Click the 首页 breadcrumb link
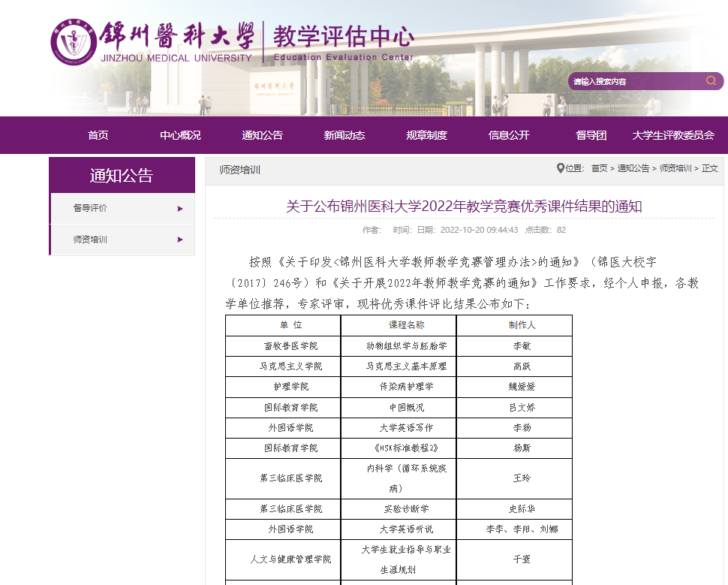The image size is (728, 585). 599,169
